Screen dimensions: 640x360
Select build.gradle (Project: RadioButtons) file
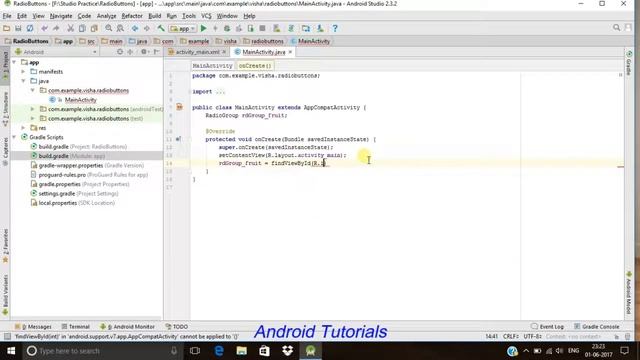click(x=82, y=147)
